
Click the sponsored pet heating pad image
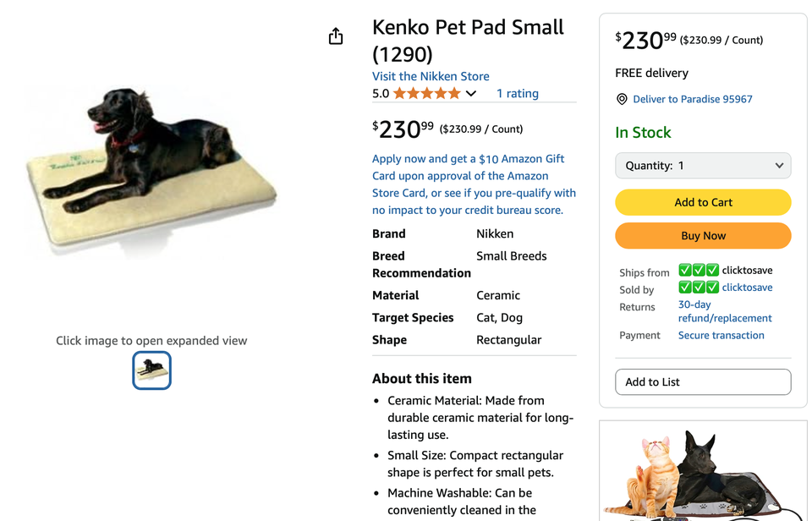[x=703, y=472]
